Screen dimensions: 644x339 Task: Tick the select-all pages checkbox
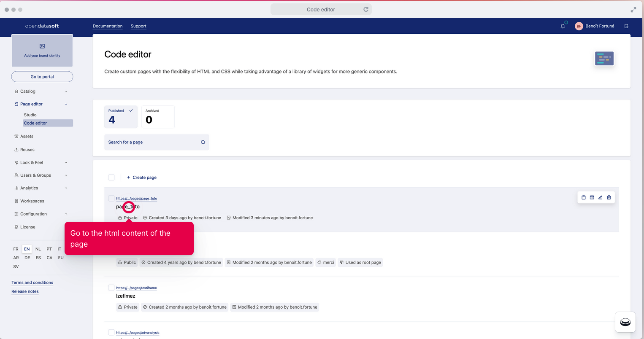111,178
